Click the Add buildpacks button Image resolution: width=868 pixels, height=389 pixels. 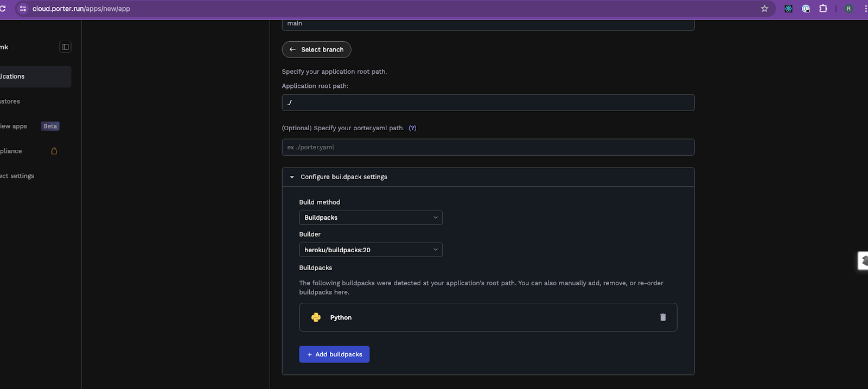coord(334,354)
